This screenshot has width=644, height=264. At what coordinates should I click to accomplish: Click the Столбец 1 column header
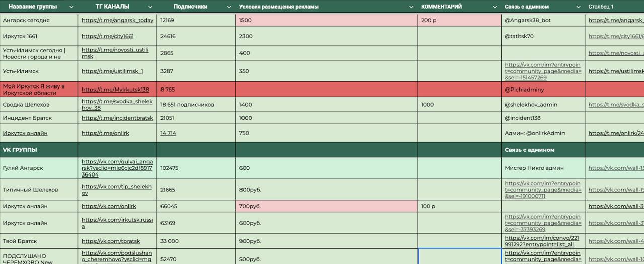[x=601, y=7]
